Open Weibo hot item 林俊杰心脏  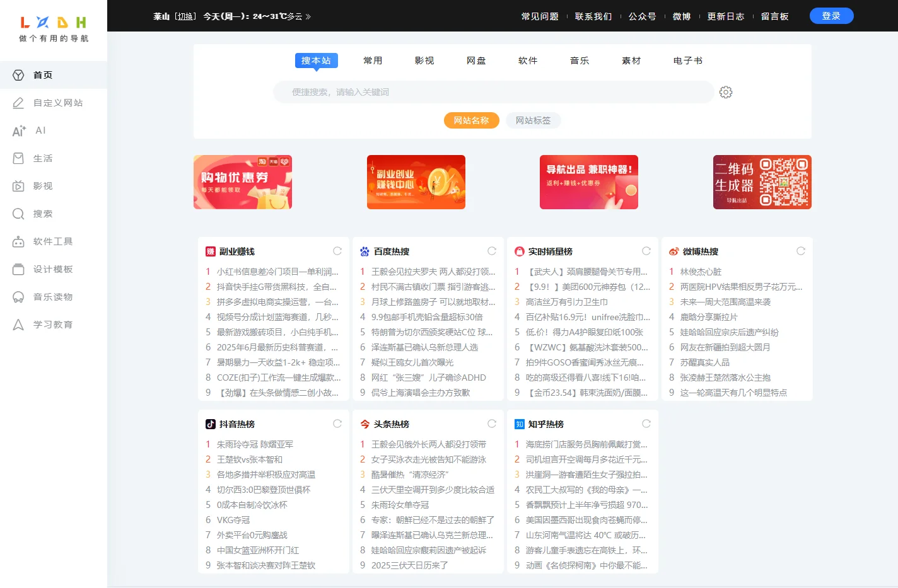click(x=701, y=272)
